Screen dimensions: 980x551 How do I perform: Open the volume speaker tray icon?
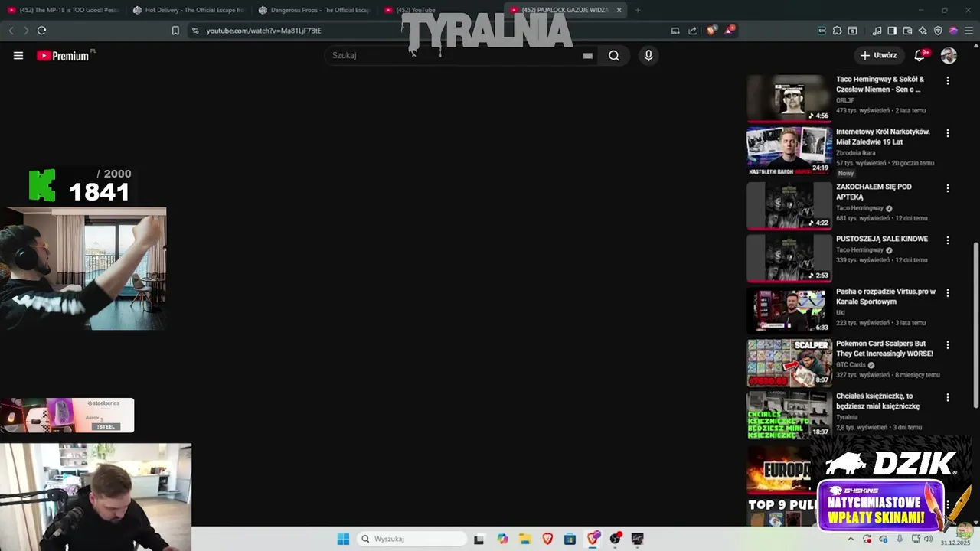[928, 539]
